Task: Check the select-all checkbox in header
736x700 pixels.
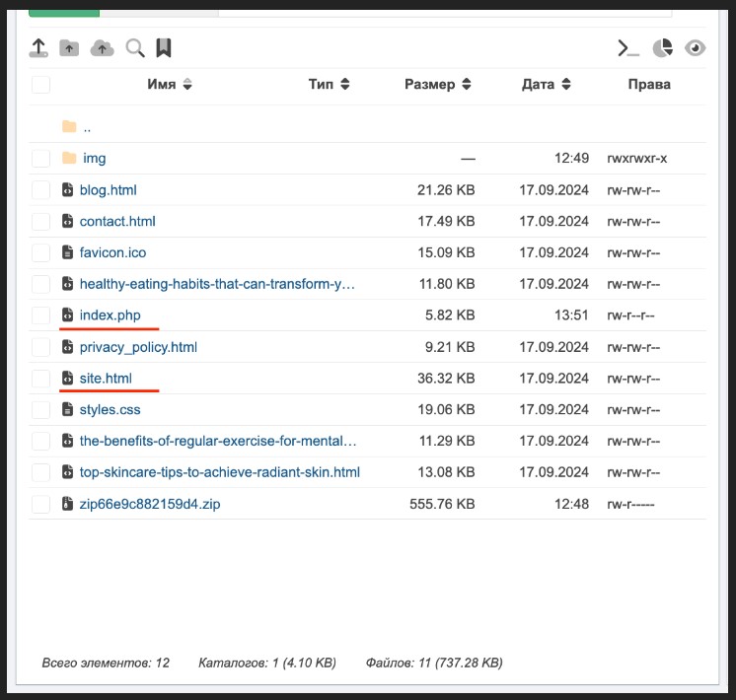Action: (40, 85)
